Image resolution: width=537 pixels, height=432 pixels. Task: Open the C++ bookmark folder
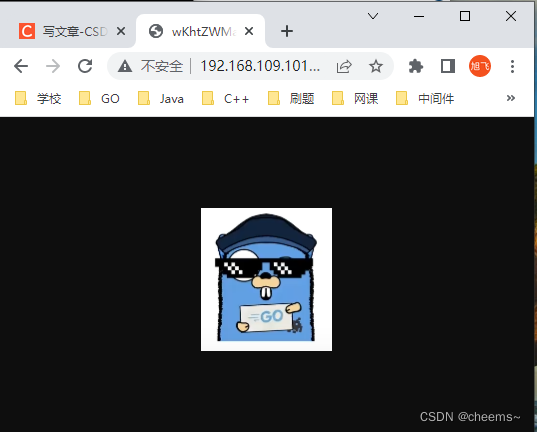[225, 99]
